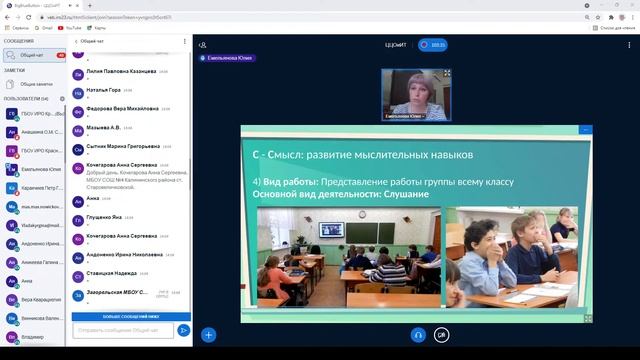Click ЦЦОиИТ meeting title
The image size is (640, 360).
[396, 45]
